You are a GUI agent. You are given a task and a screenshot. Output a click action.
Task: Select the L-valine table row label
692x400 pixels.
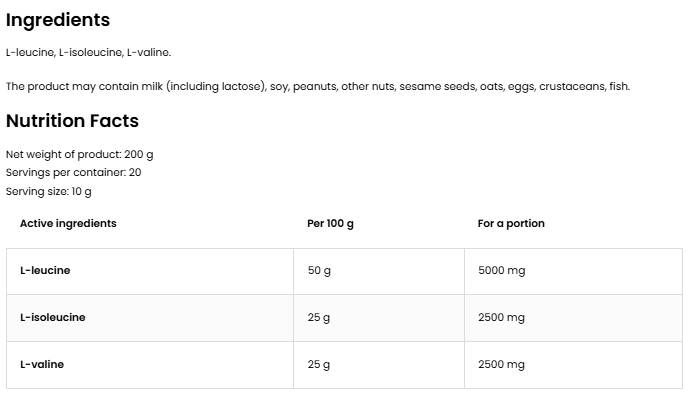point(42,365)
